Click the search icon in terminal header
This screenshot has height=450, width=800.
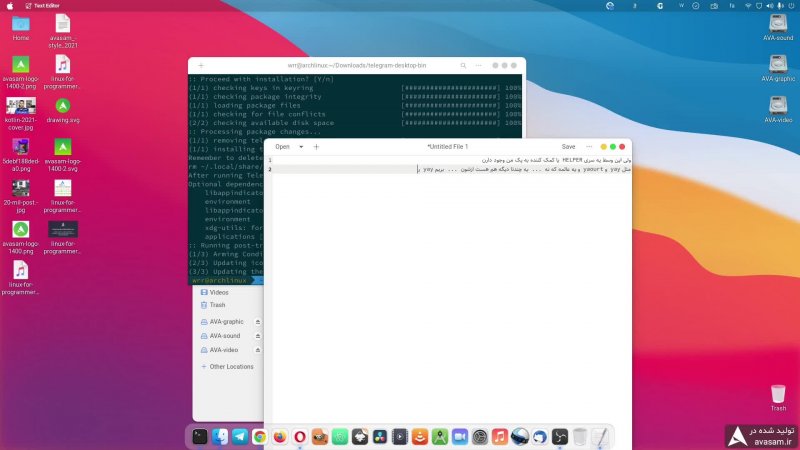[x=463, y=65]
